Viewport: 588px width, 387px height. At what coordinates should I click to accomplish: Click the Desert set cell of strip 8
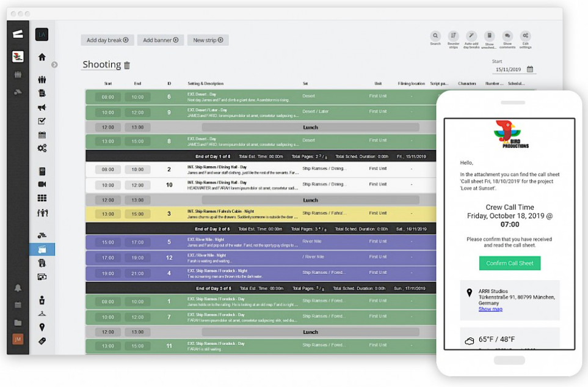(x=308, y=140)
